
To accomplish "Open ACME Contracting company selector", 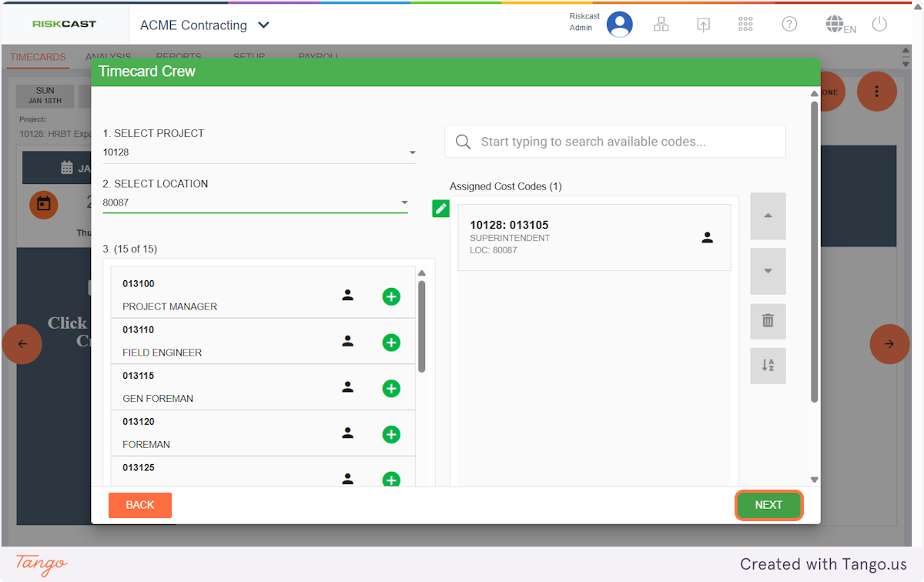I will click(x=205, y=25).
